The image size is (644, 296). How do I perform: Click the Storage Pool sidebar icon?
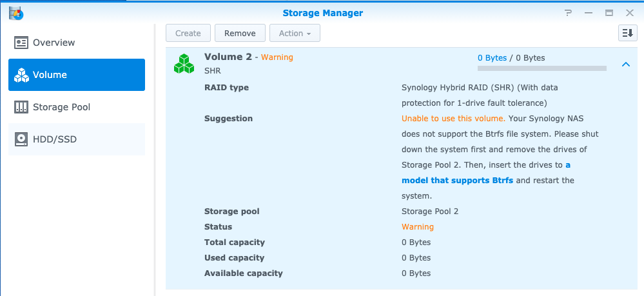click(x=21, y=107)
